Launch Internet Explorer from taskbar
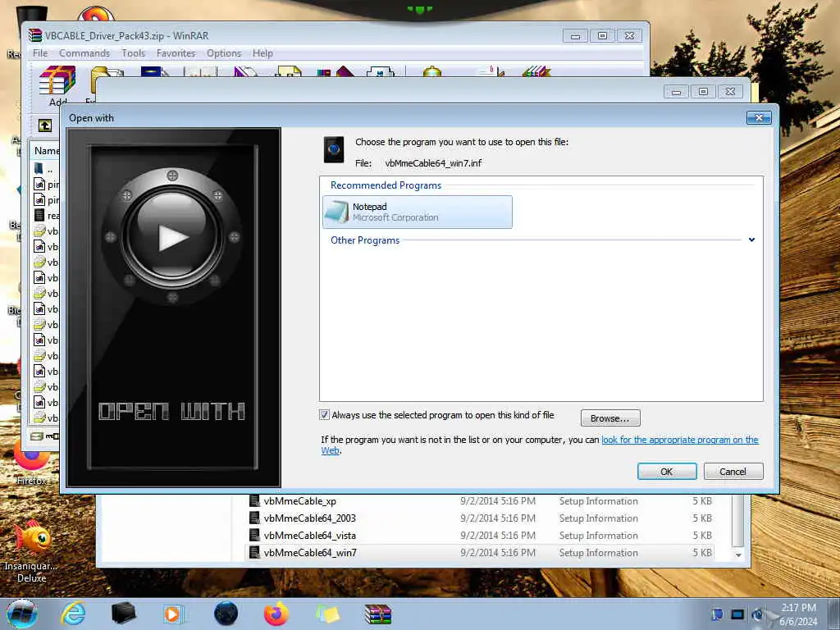The image size is (840, 630). 73,614
